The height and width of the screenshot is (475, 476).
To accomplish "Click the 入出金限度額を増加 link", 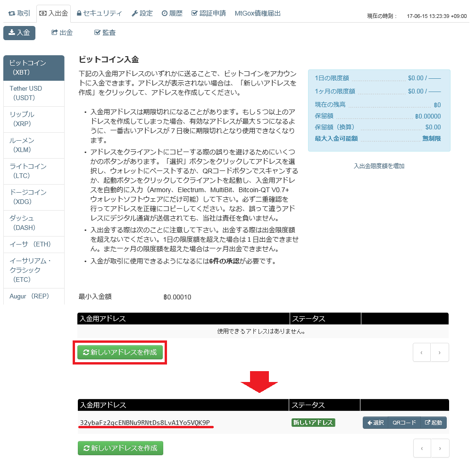I will 379,166.
